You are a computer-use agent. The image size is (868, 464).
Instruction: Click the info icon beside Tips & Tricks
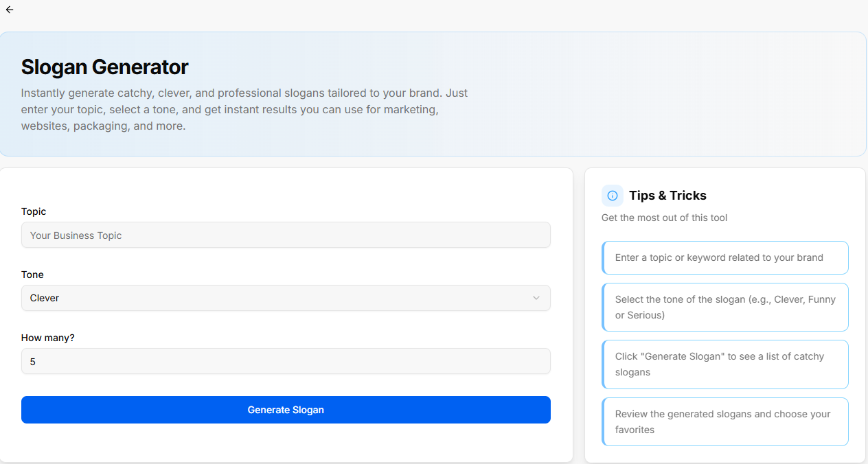[x=613, y=196]
